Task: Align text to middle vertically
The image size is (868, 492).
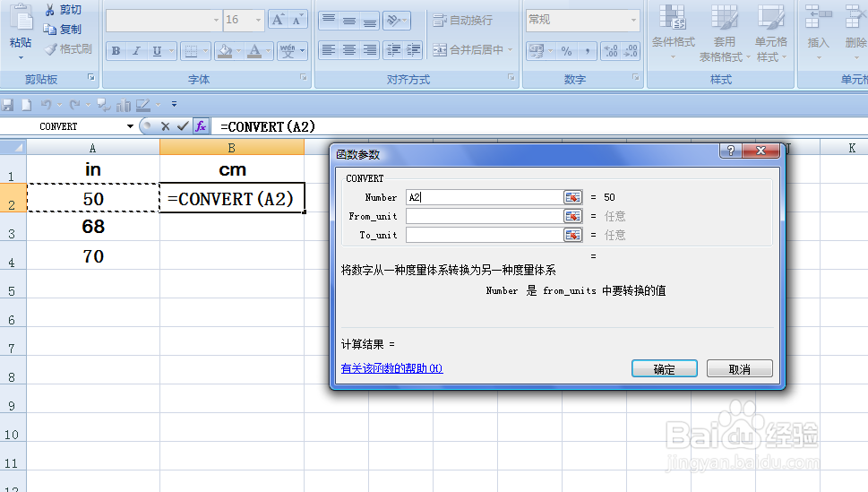Action: click(x=349, y=21)
